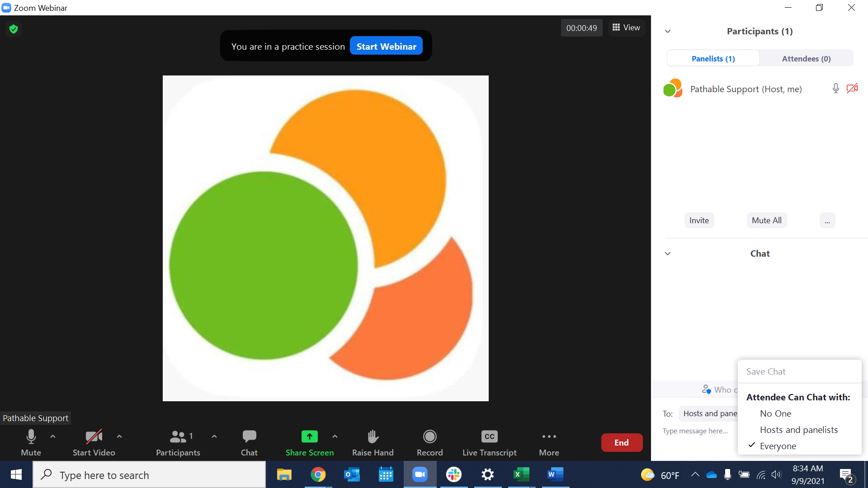Open Google Chrome from the taskbar

(x=318, y=475)
